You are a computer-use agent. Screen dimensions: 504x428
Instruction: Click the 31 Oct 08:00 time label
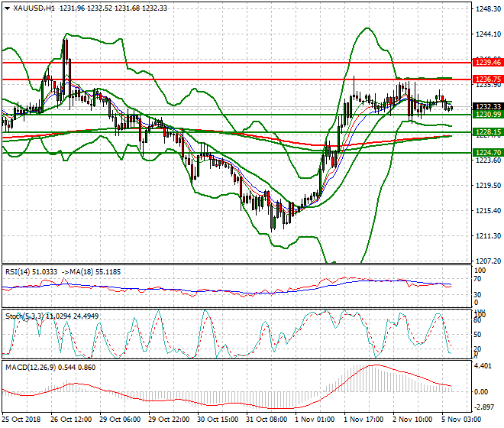[267, 420]
